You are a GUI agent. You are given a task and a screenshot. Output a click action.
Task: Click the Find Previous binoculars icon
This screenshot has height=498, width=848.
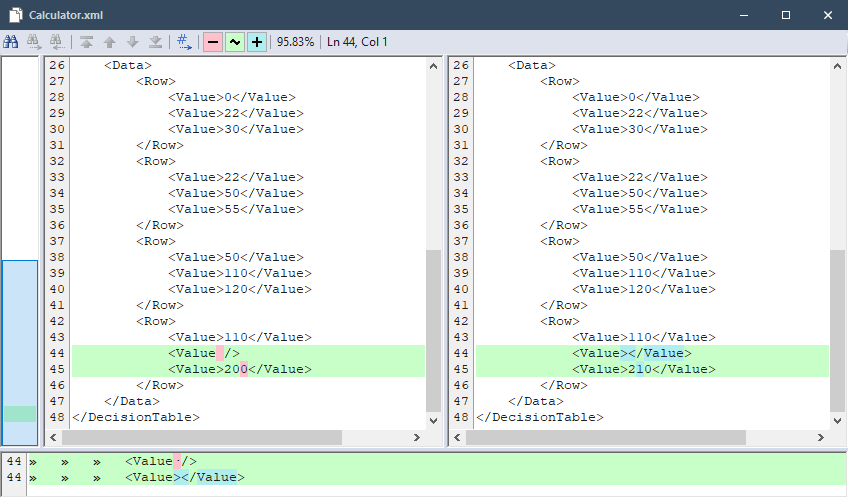[x=56, y=42]
